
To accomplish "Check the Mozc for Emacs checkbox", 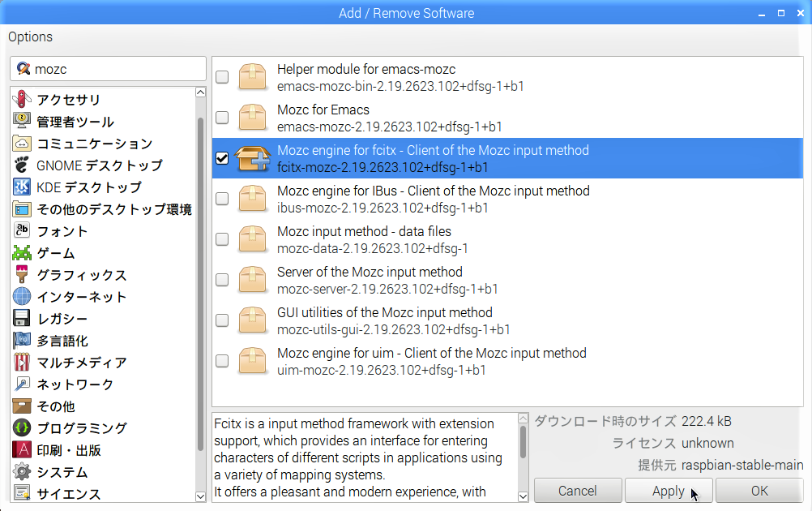I will click(x=222, y=118).
